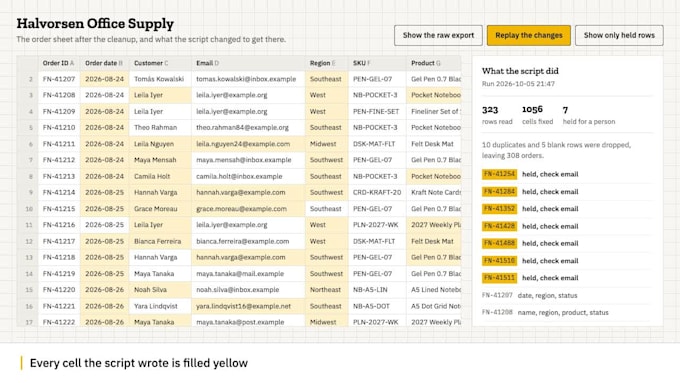Click row number 9 header
The image size is (680, 383).
(28, 192)
